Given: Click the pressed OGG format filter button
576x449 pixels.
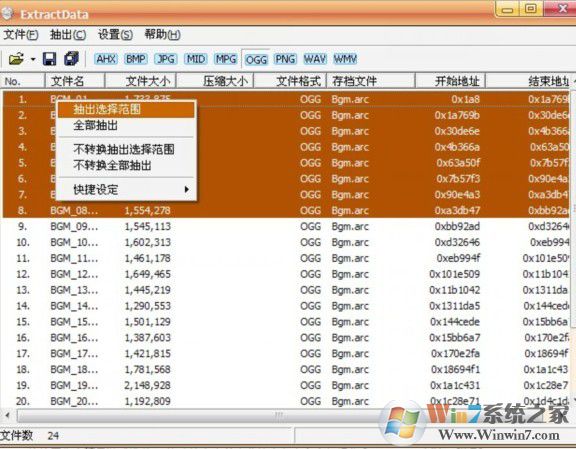Looking at the screenshot, I should 256,59.
